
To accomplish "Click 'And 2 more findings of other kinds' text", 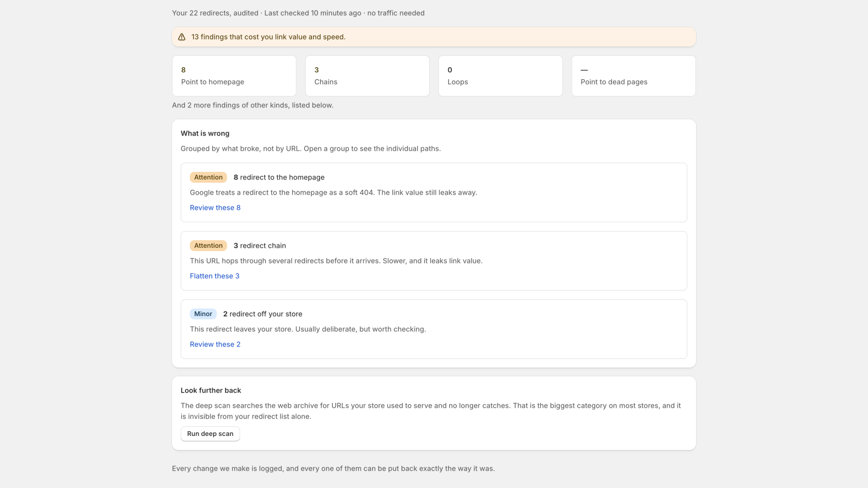I will 253,105.
